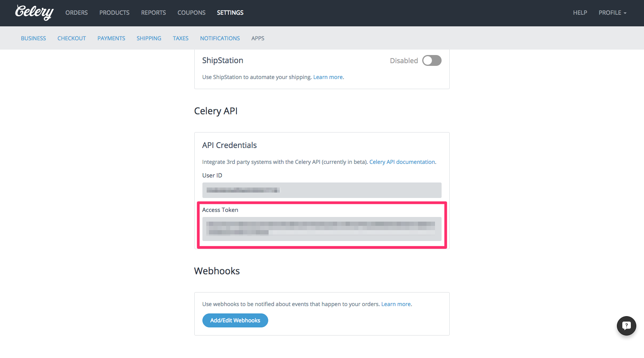Click the User ID label
The height and width of the screenshot is (358, 644).
[212, 176]
